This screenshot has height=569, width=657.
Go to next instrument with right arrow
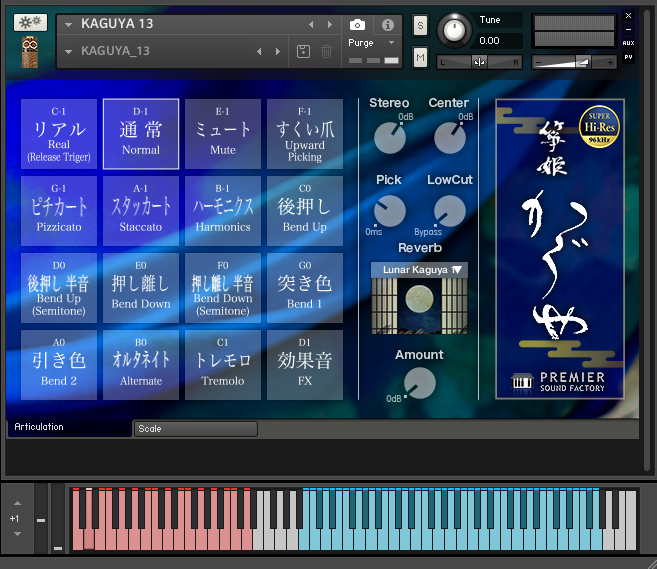(x=330, y=24)
